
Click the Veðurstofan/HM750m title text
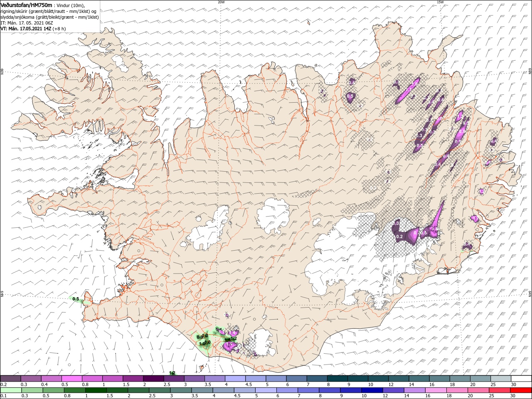26,5
